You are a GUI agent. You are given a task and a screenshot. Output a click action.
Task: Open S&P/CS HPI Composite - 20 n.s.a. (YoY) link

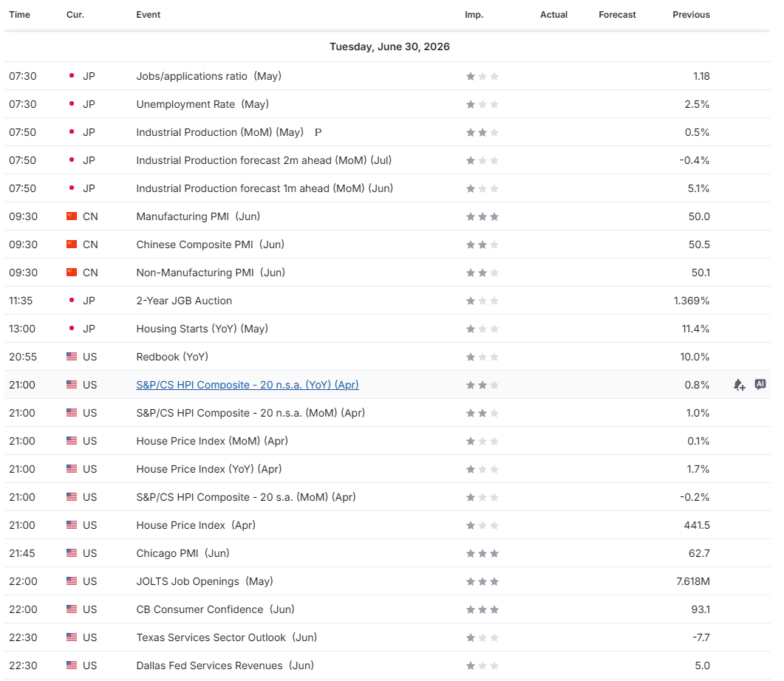(248, 385)
